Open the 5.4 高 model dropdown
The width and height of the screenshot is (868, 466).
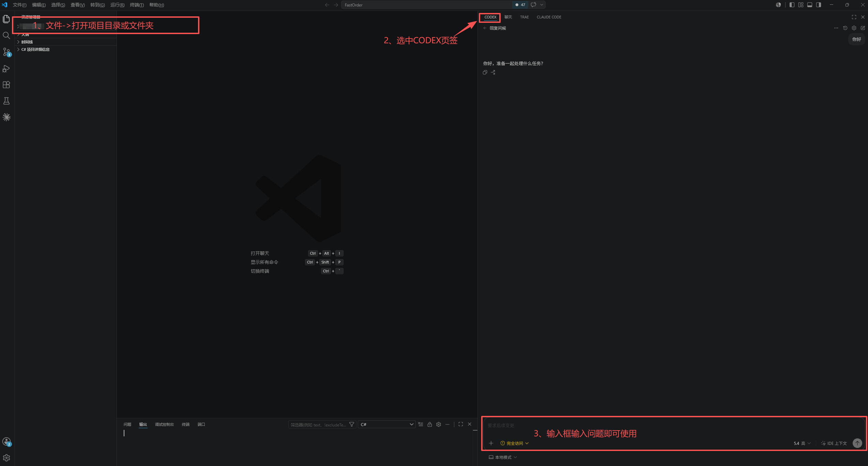click(802, 443)
